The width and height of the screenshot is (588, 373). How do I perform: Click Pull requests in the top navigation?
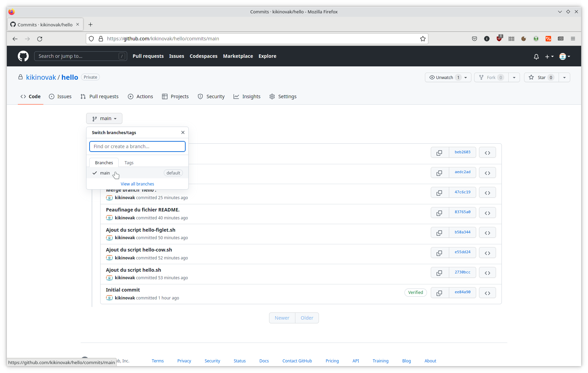(148, 56)
